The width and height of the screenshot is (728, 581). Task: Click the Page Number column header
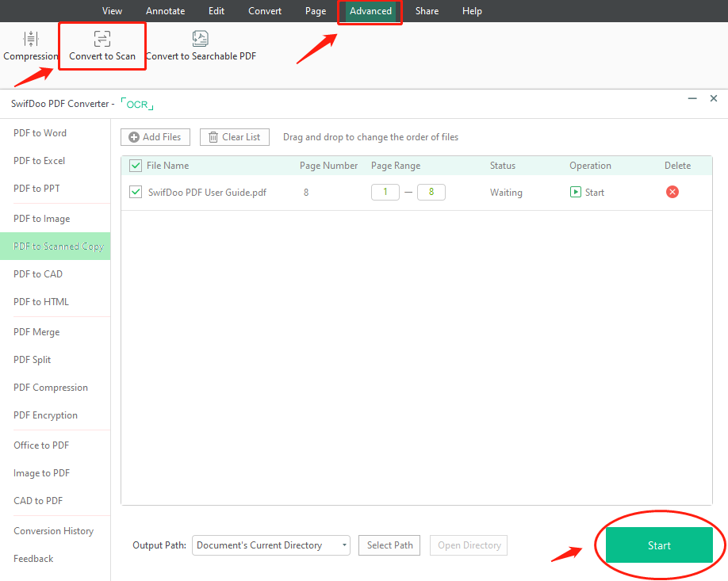click(x=329, y=166)
